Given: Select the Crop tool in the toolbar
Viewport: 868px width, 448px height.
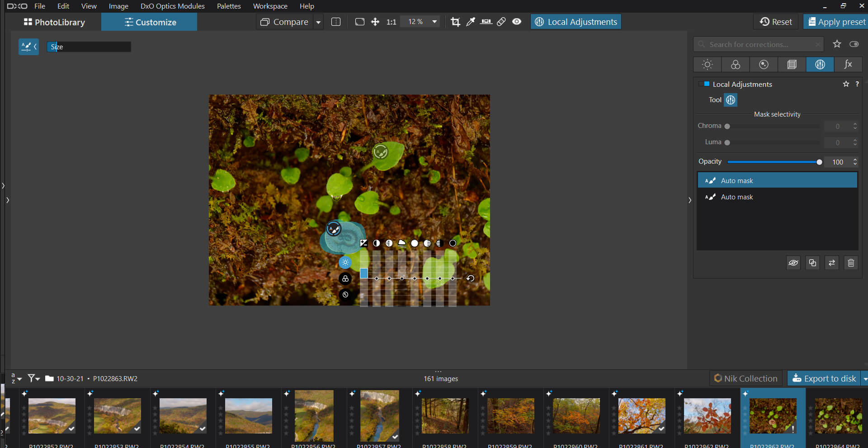Looking at the screenshot, I should pos(455,22).
